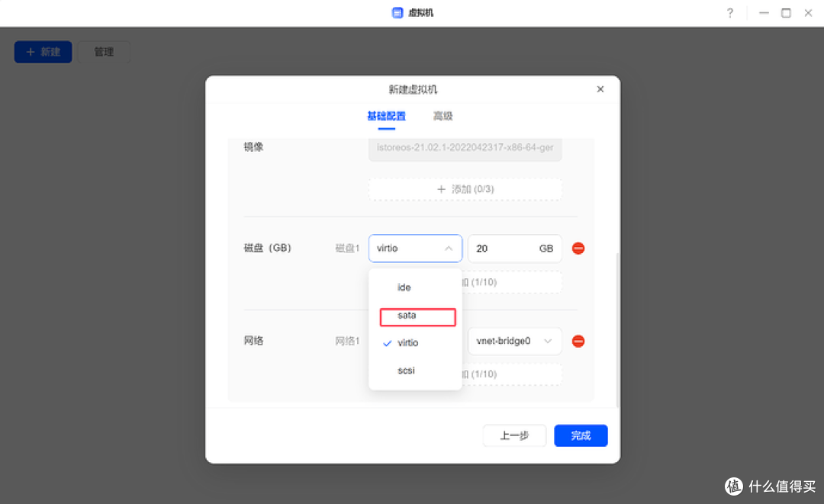Click the plus icon on the 新建 button
Image resolution: width=824 pixels, height=504 pixels.
[29, 52]
